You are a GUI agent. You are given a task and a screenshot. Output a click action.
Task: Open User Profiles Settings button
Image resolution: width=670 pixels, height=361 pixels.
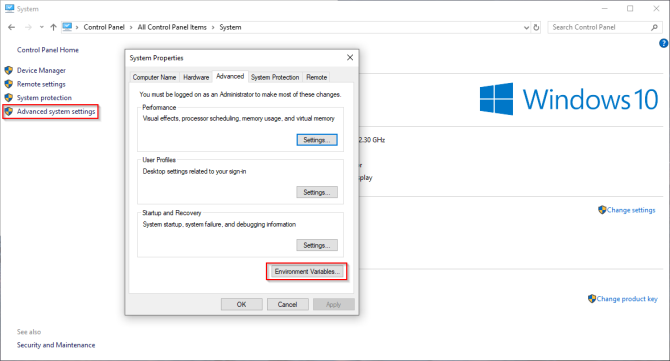pos(317,192)
